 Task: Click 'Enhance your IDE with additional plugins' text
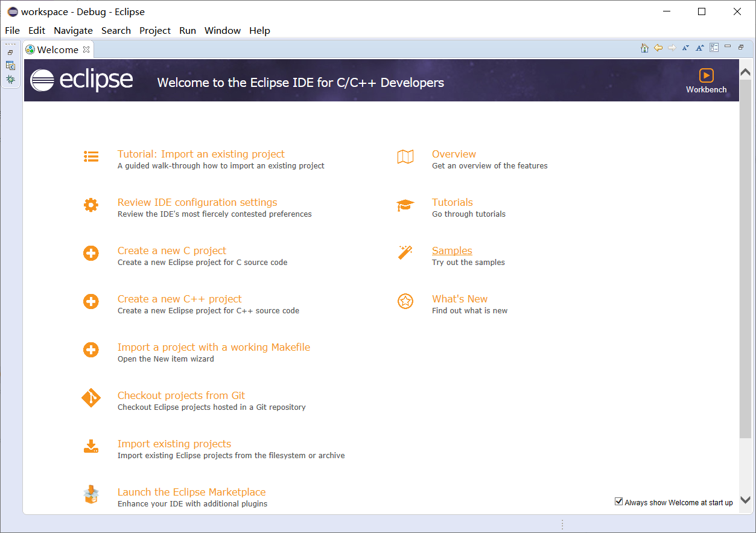pyautogui.click(x=192, y=503)
